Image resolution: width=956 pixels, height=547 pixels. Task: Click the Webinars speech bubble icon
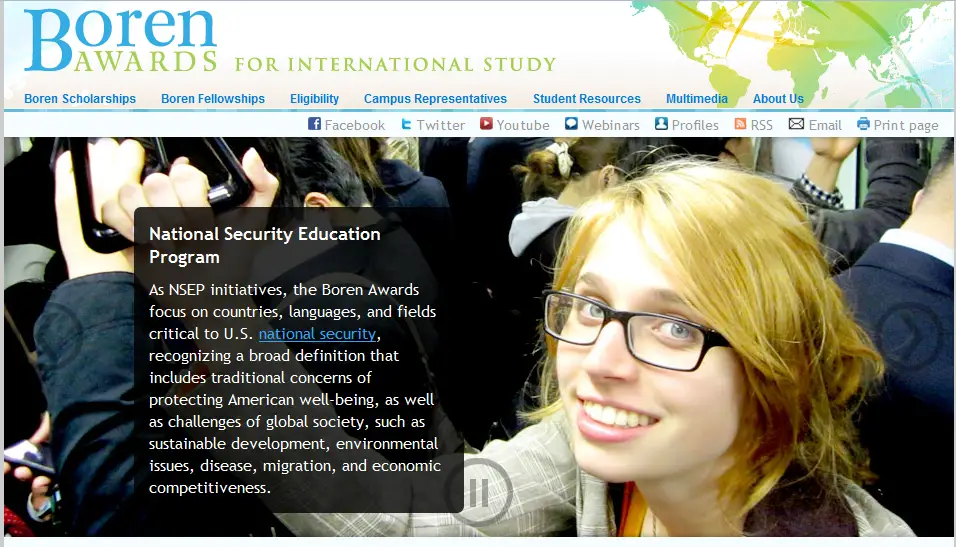[x=571, y=124]
